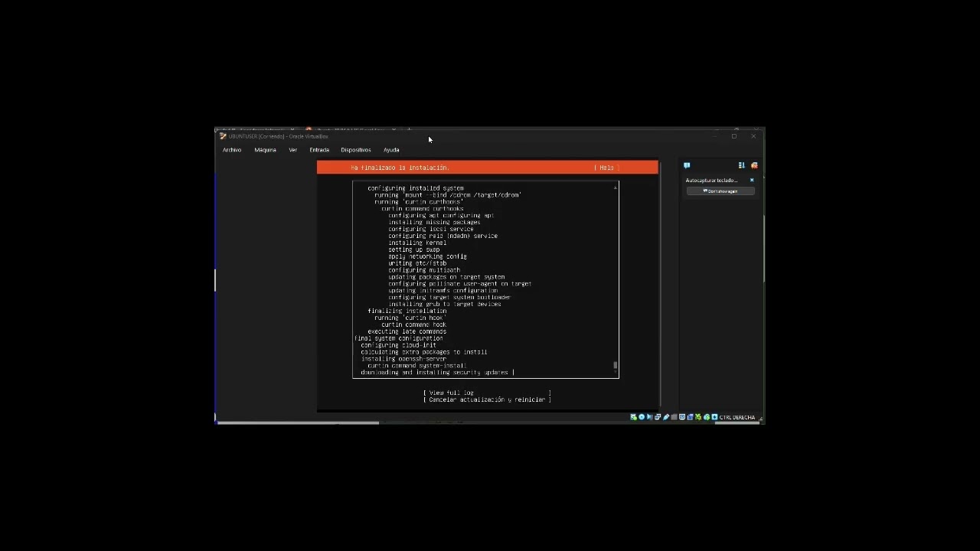Screen dimensions: 980x551
Task: Click log line 'final system configuration'
Action: (399, 338)
